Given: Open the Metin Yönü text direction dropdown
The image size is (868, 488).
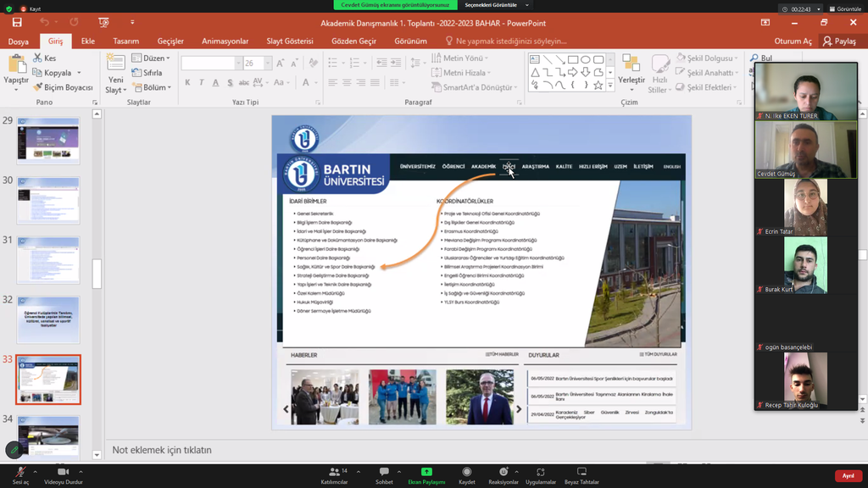Looking at the screenshot, I should point(459,58).
